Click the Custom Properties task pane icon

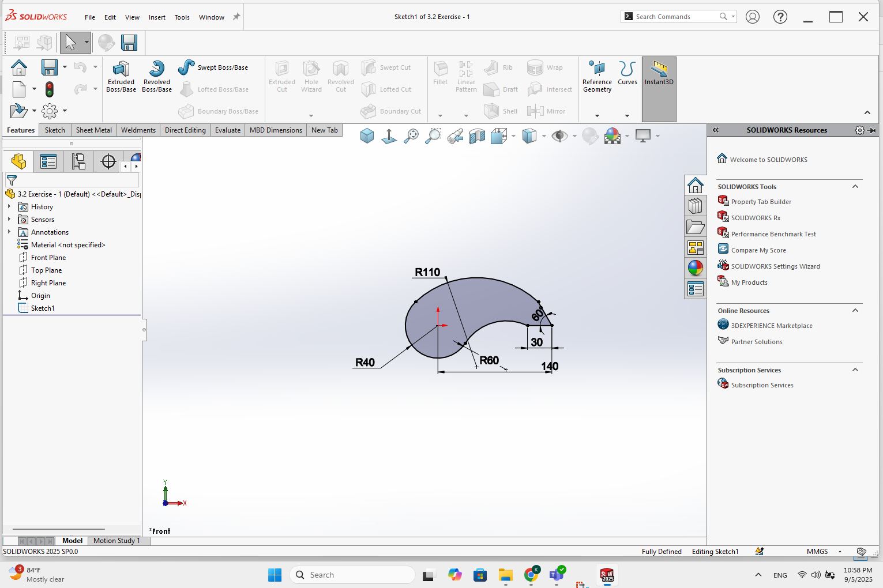(x=696, y=289)
